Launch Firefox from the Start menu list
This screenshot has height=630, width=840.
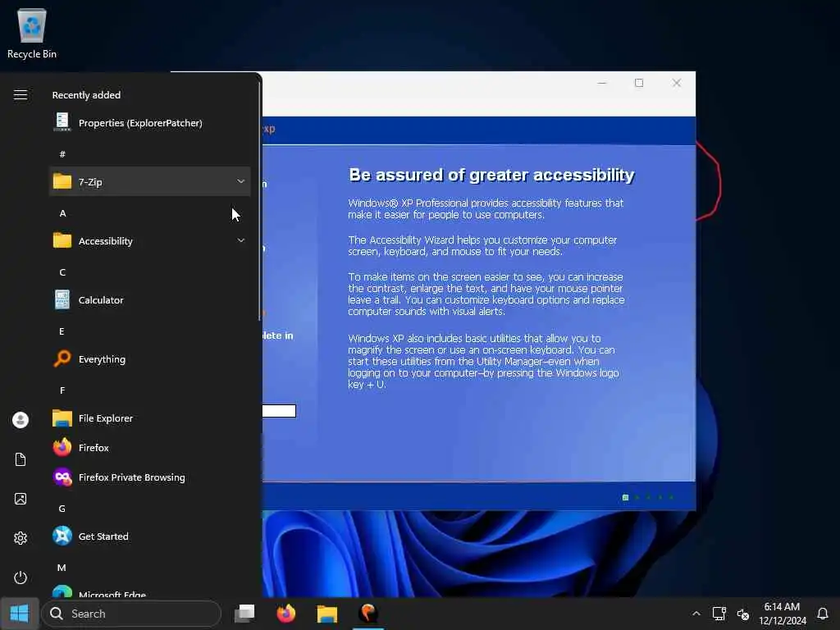coord(149,447)
